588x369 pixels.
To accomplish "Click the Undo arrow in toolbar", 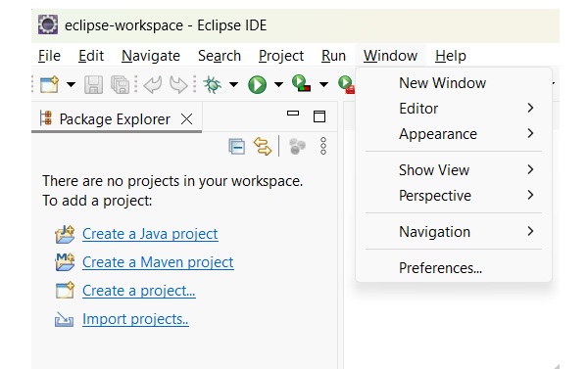I will coord(153,84).
